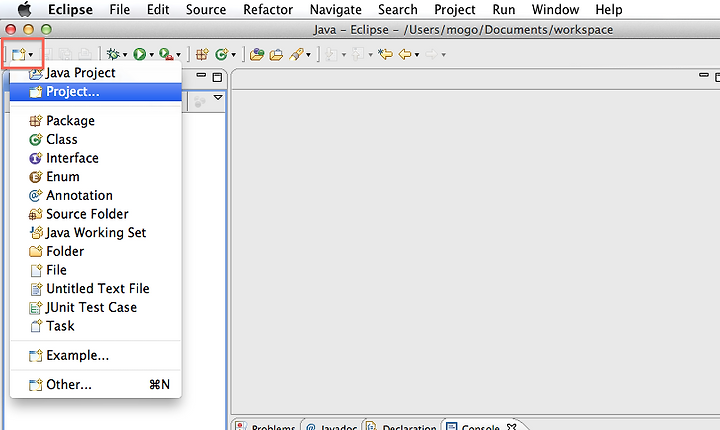
Task: Switch to the Declaration tab
Action: (402, 426)
